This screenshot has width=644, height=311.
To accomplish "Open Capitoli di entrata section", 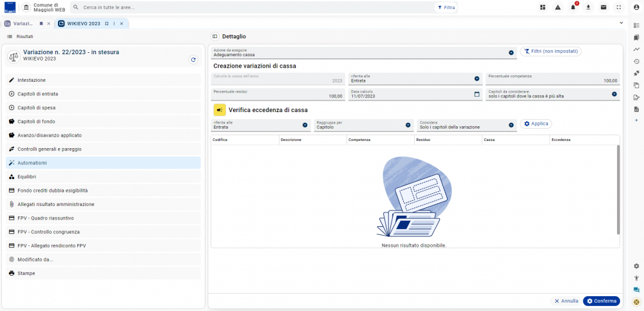I will (103, 93).
